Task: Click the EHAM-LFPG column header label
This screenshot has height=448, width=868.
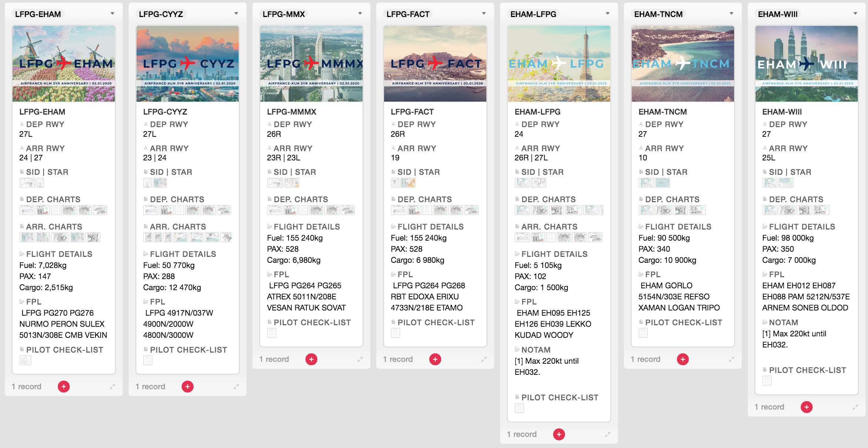Action: [x=533, y=14]
